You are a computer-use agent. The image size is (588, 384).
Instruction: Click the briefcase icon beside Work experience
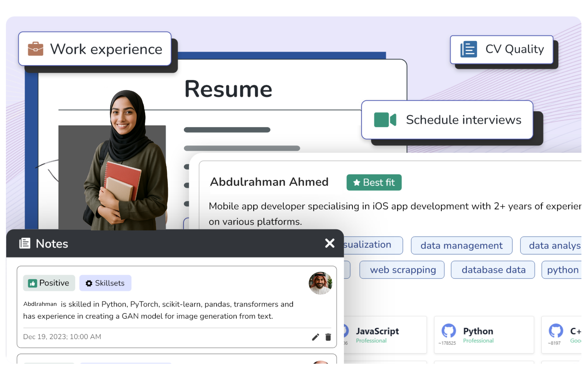pos(35,49)
